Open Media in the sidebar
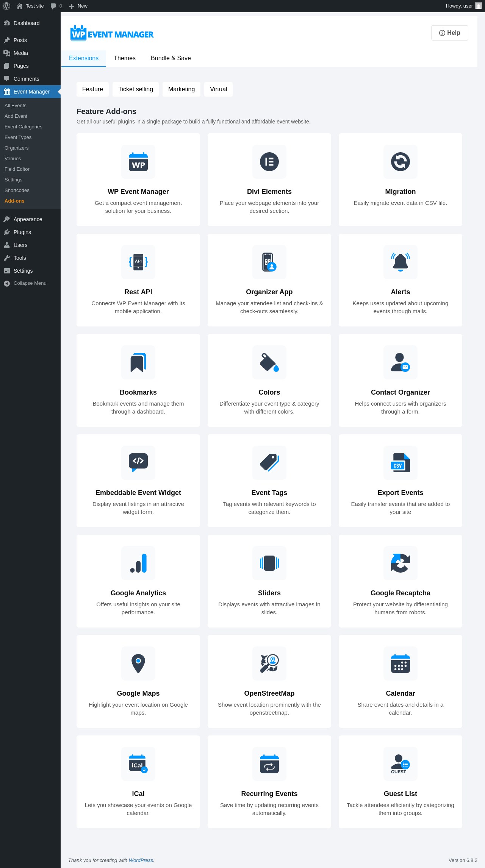This screenshot has height=868, width=485. coord(30,53)
